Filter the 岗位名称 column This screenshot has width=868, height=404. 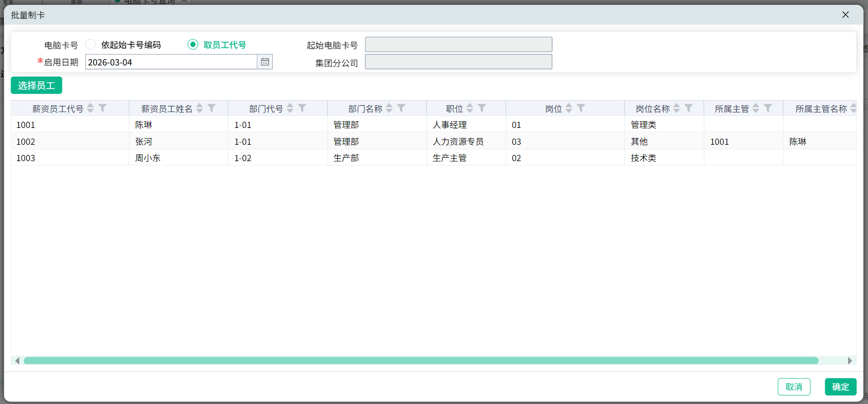point(689,108)
